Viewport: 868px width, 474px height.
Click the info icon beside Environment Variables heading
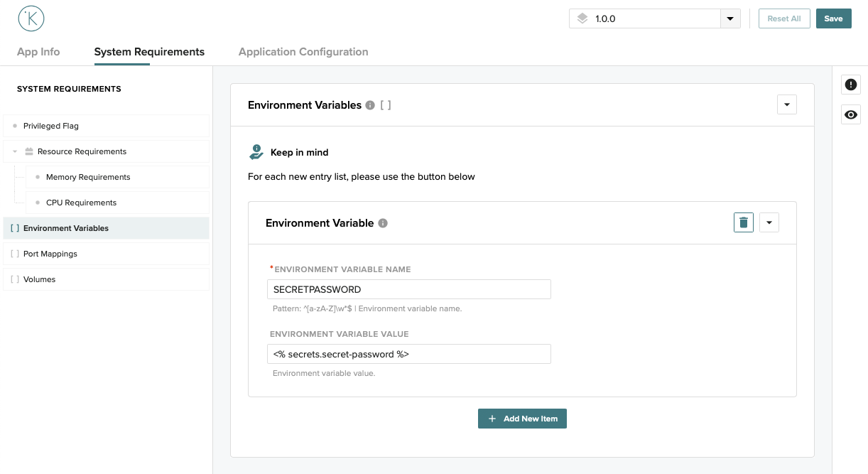click(369, 105)
